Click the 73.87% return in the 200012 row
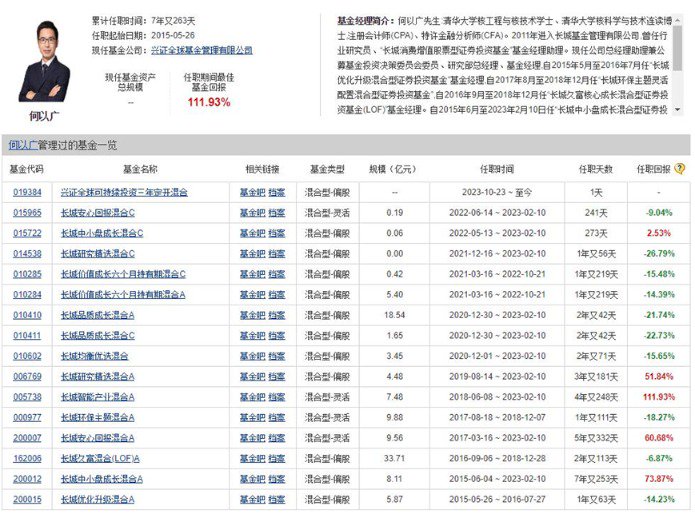The height and width of the screenshot is (518, 695). pos(659,479)
